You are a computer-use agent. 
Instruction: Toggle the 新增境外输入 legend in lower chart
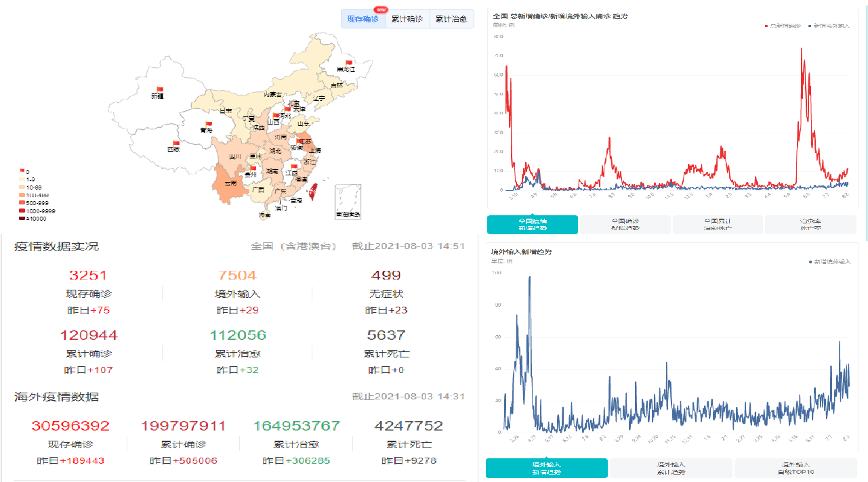pos(830,261)
